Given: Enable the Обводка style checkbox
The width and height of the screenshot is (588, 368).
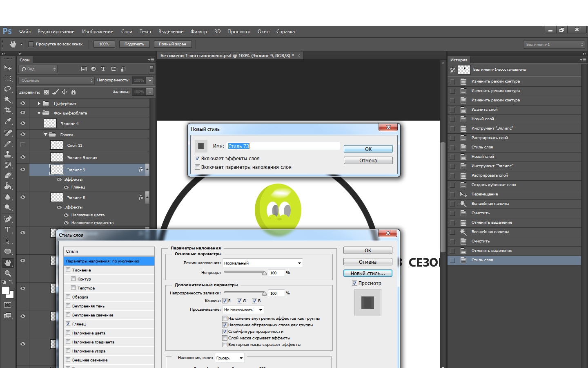Looking at the screenshot, I should tap(68, 297).
